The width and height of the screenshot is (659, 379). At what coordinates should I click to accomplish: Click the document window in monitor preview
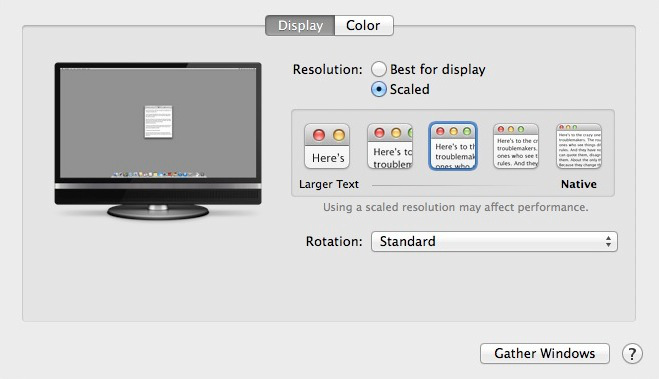click(x=158, y=121)
